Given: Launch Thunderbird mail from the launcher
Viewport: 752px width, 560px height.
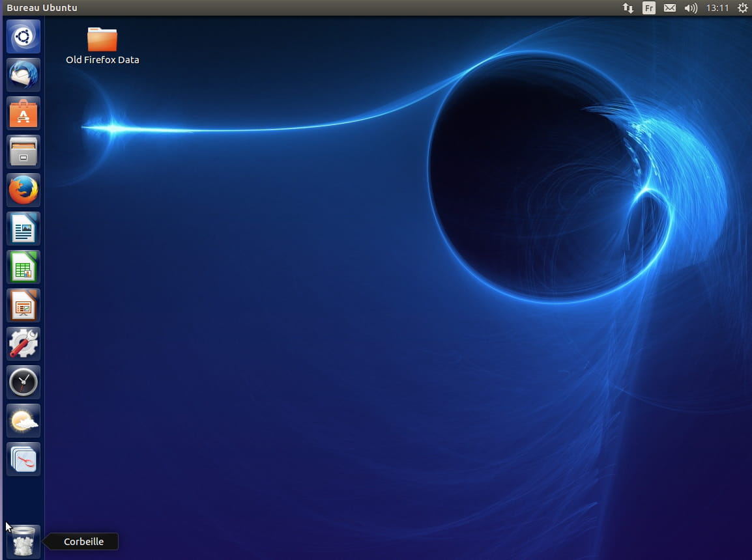Looking at the screenshot, I should (x=23, y=75).
